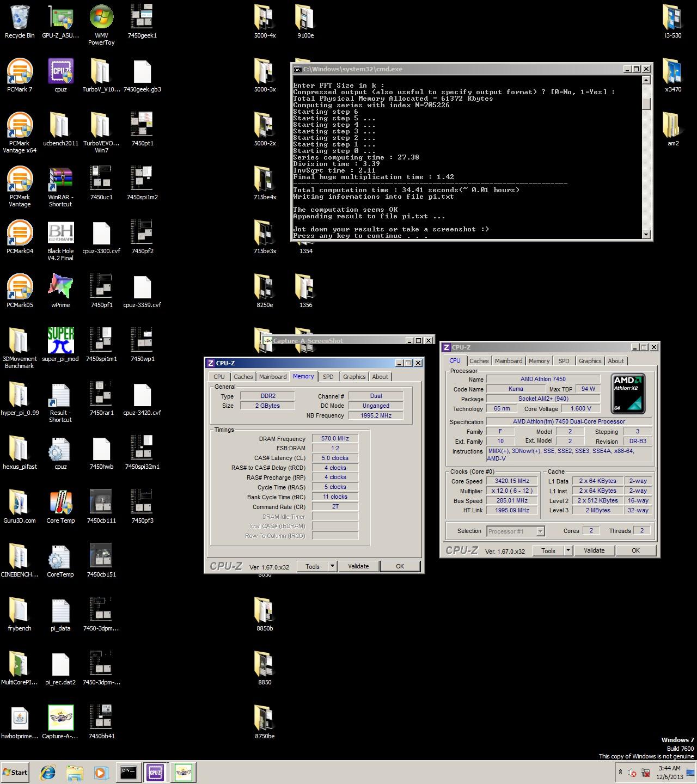Screen dimensions: 697x784
Task: Click Validate in right CPU-Z window
Action: click(x=594, y=550)
